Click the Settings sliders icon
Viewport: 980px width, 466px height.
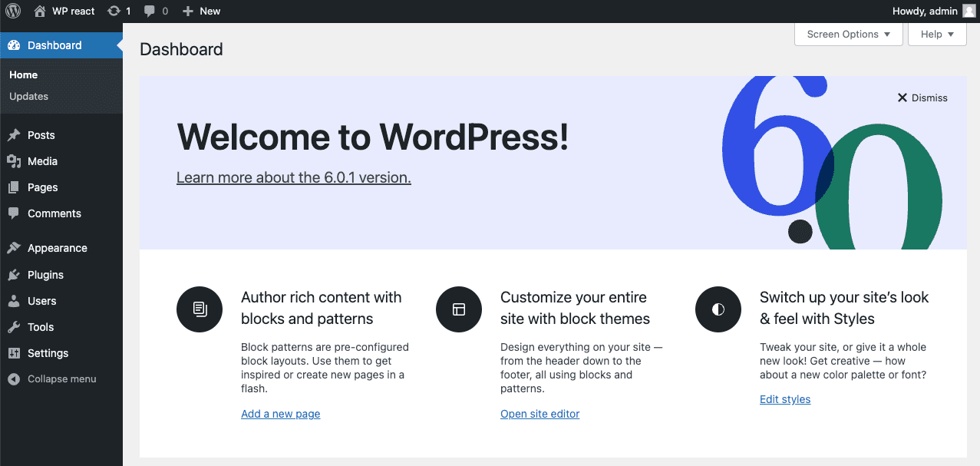point(14,353)
